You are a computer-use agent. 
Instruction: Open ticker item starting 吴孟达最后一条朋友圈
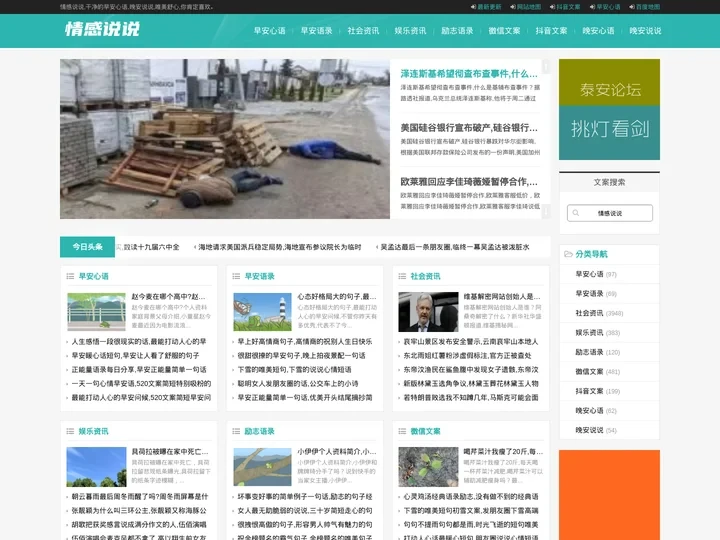coord(455,247)
